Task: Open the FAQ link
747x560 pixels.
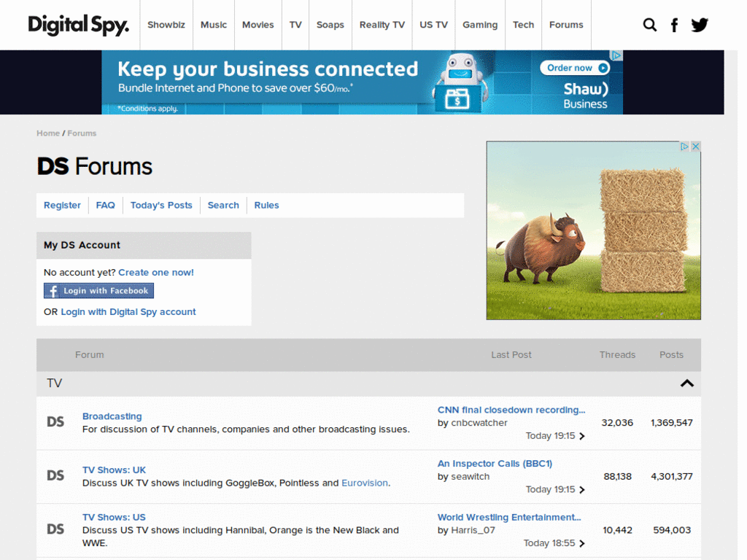Action: pyautogui.click(x=105, y=205)
